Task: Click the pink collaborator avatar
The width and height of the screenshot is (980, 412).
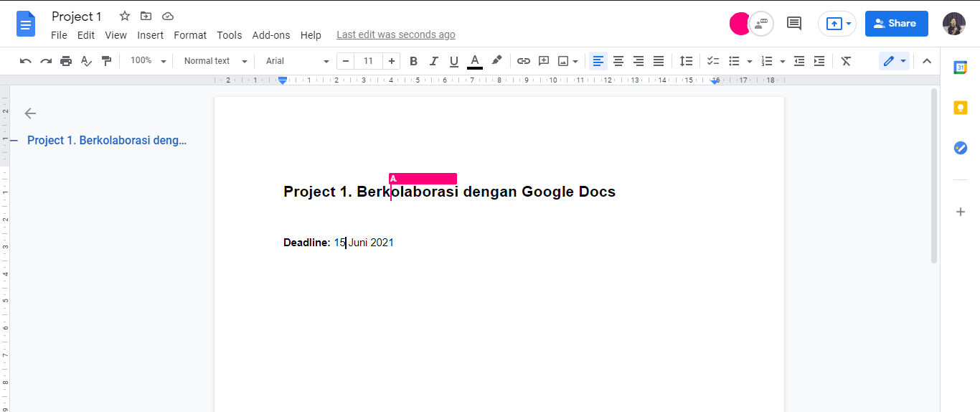Action: tap(739, 24)
